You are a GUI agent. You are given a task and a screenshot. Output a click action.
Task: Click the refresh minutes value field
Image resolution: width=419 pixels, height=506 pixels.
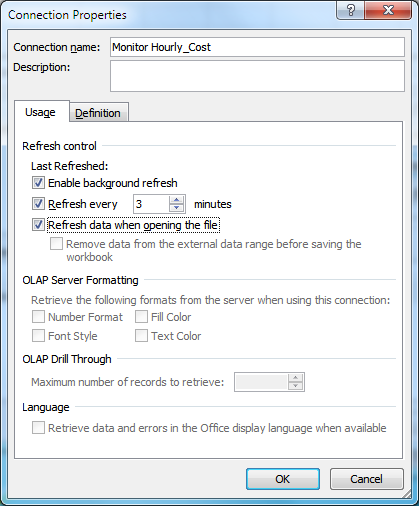(x=151, y=204)
